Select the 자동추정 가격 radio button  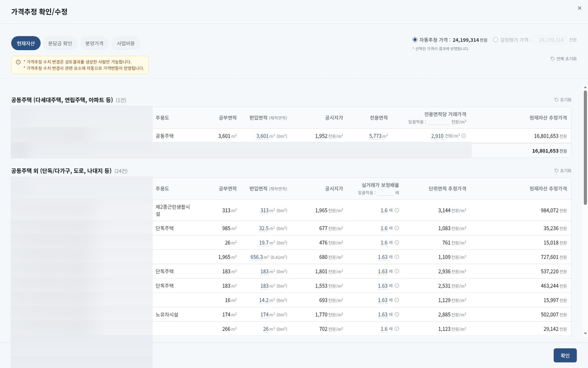415,40
